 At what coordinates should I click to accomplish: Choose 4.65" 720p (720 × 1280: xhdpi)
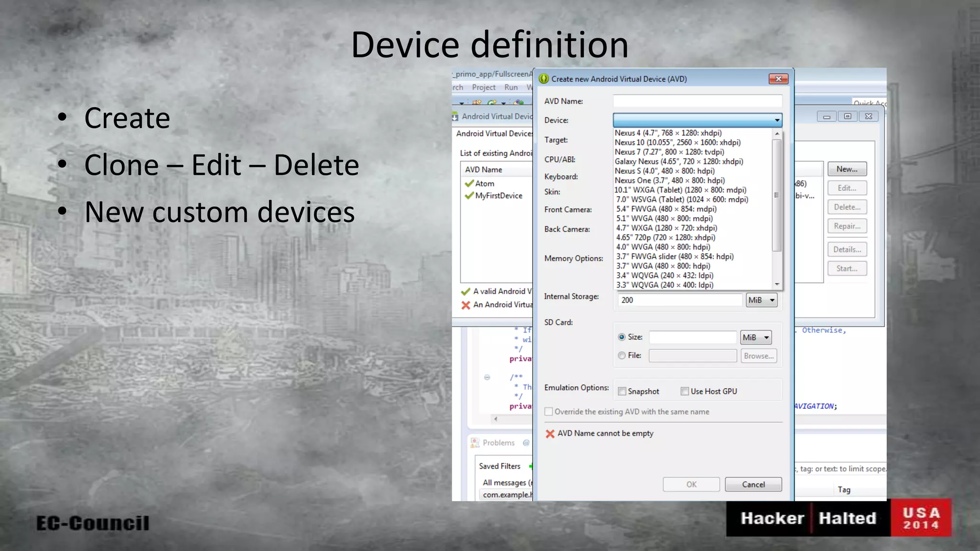[x=666, y=238]
